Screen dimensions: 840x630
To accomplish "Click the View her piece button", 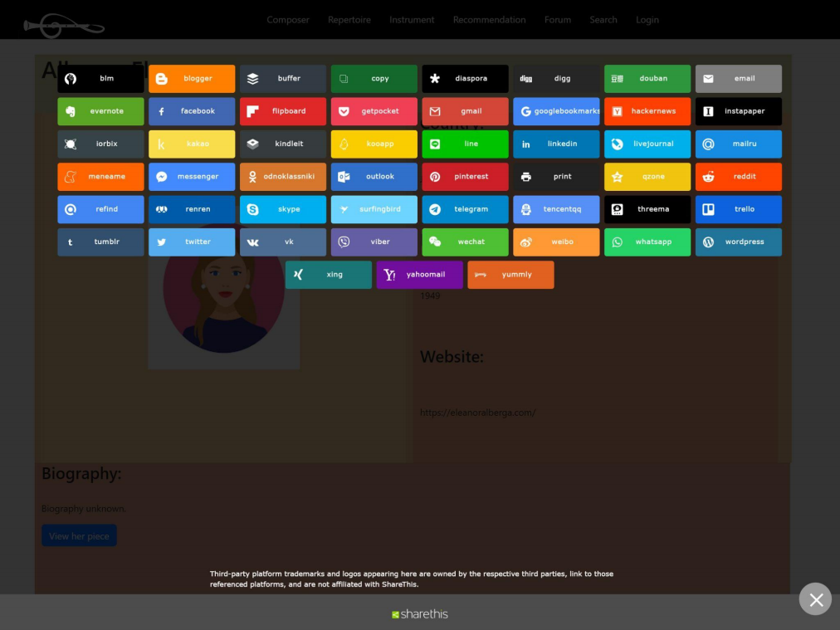I will click(79, 535).
